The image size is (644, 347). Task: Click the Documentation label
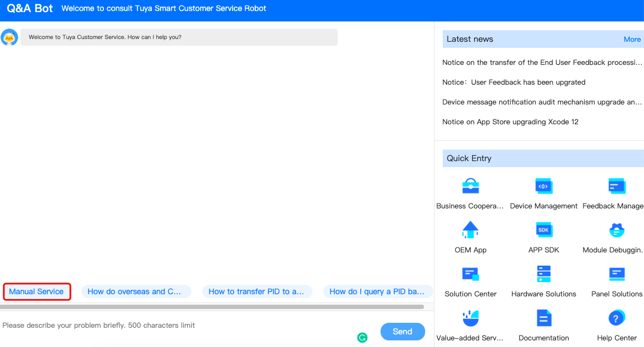point(544,338)
